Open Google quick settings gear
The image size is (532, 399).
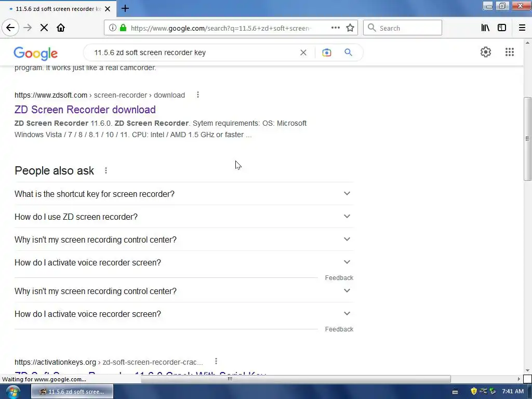click(x=486, y=52)
